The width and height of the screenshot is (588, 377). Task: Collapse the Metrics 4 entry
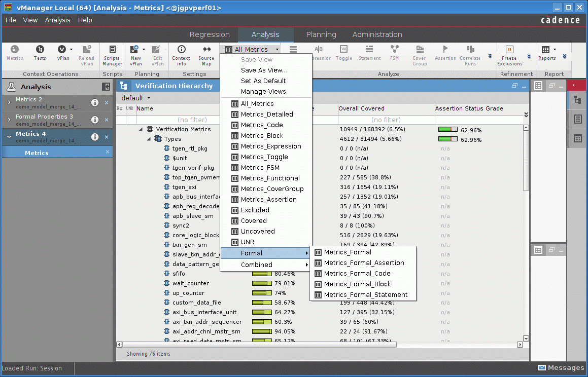coord(9,137)
